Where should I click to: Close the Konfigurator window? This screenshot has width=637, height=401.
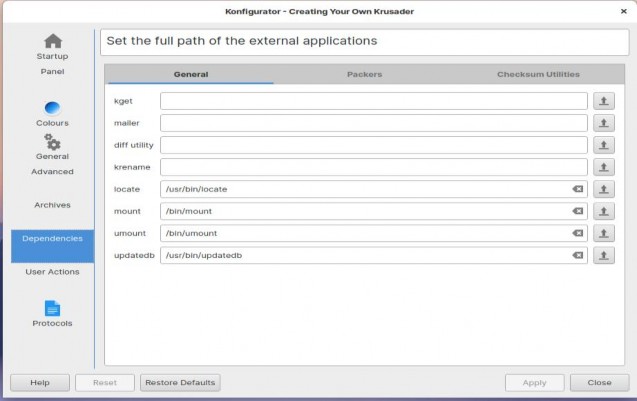tap(624, 11)
